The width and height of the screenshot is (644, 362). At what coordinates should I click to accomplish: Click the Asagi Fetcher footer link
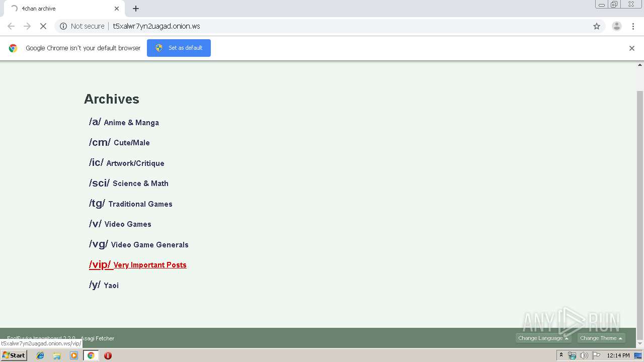point(98,338)
